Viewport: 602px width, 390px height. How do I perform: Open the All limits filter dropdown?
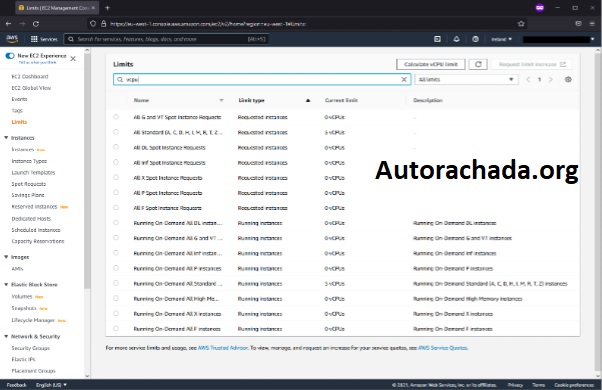tap(466, 79)
